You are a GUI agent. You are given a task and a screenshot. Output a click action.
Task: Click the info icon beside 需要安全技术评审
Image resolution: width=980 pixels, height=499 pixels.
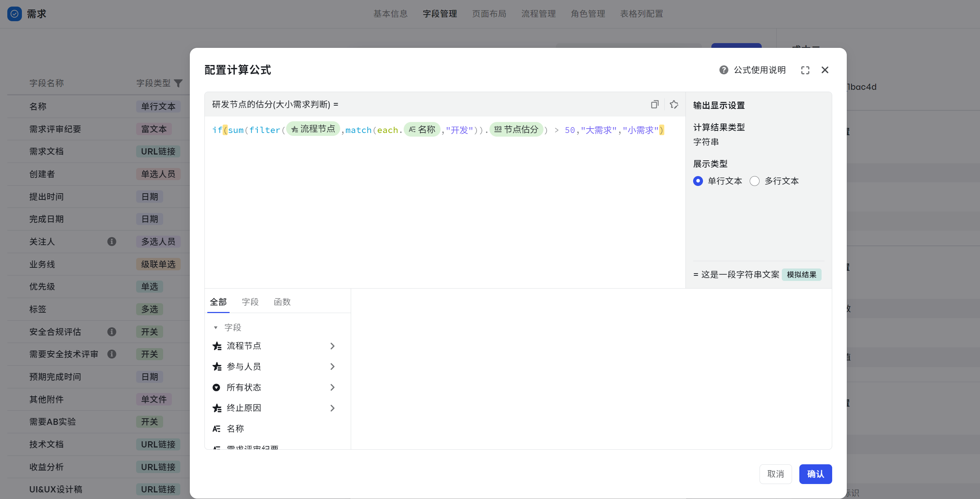111,354
